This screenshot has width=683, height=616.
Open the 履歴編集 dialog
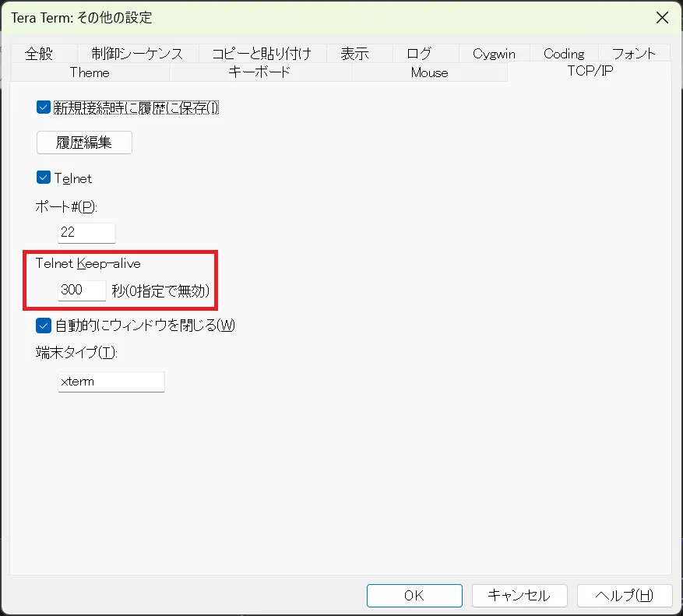[x=83, y=143]
